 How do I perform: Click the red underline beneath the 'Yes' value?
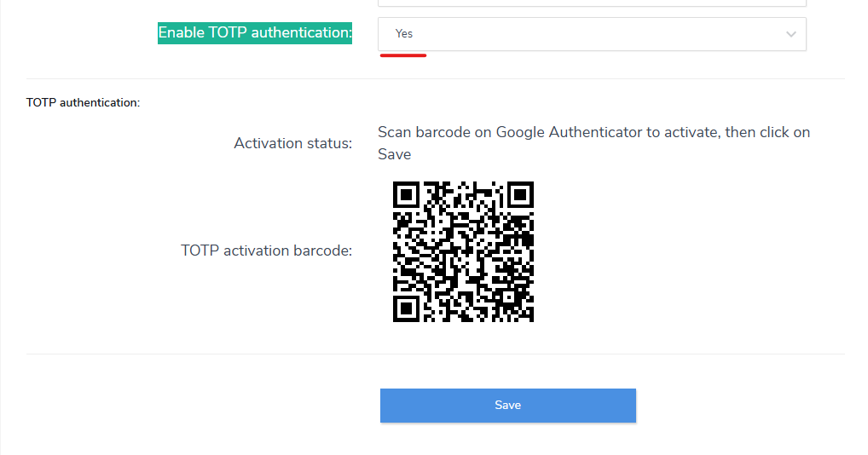[x=402, y=55]
